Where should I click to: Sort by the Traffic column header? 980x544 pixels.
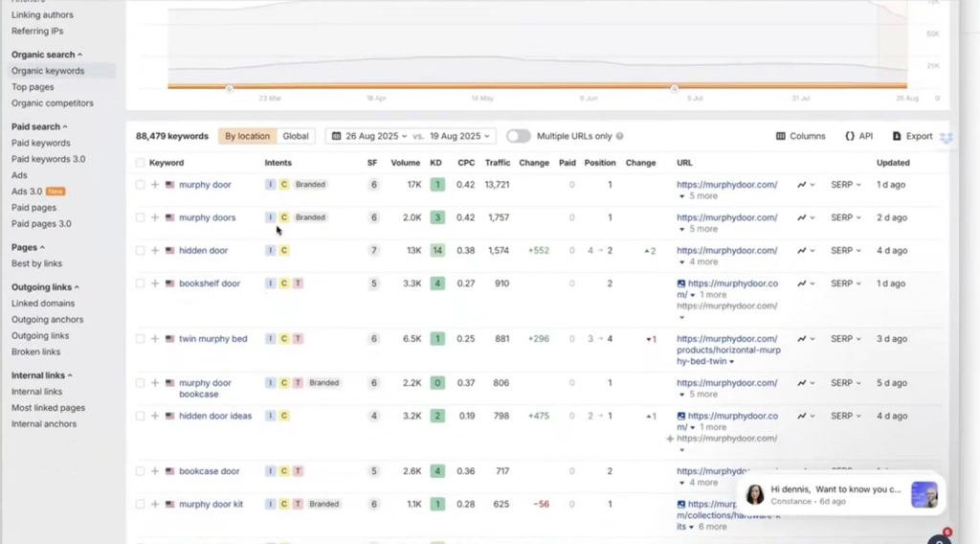498,163
